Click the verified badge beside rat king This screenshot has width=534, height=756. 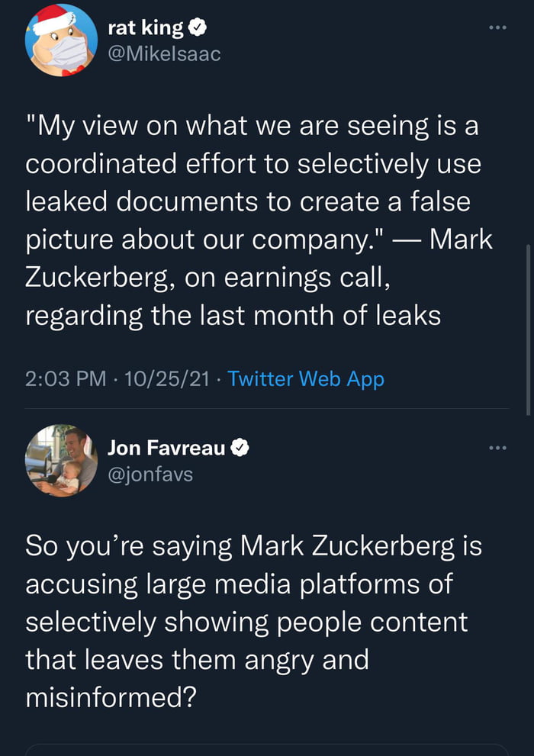[x=198, y=28]
